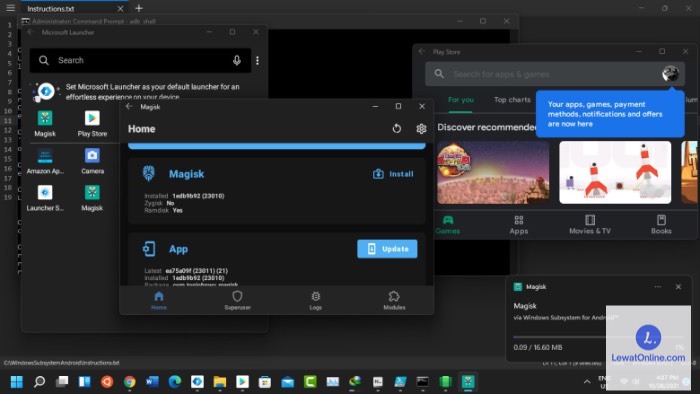Click Play Store window back arrow
Screen dimensions: 700x394
[x=422, y=52]
